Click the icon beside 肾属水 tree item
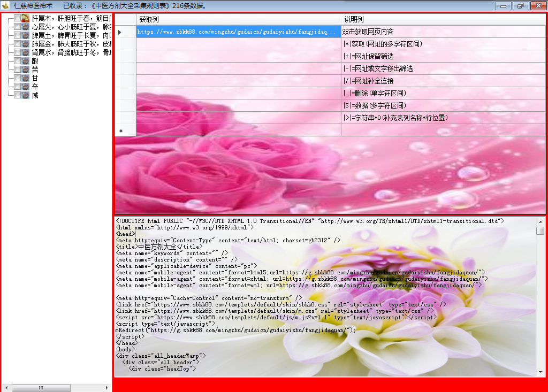The width and height of the screenshot is (548, 392). click(x=26, y=52)
